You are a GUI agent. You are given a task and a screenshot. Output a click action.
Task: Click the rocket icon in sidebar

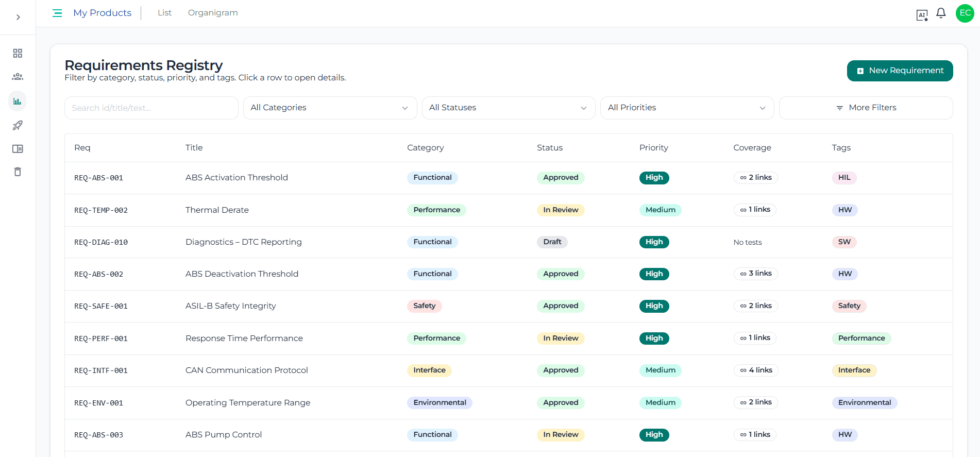[x=18, y=125]
